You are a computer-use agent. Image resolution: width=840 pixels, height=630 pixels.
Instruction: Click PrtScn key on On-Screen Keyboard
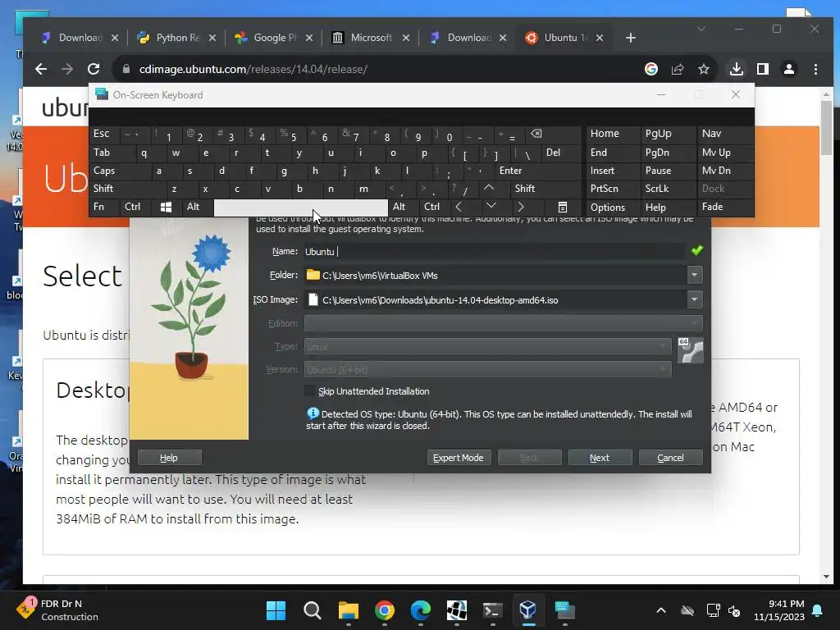pyautogui.click(x=613, y=189)
